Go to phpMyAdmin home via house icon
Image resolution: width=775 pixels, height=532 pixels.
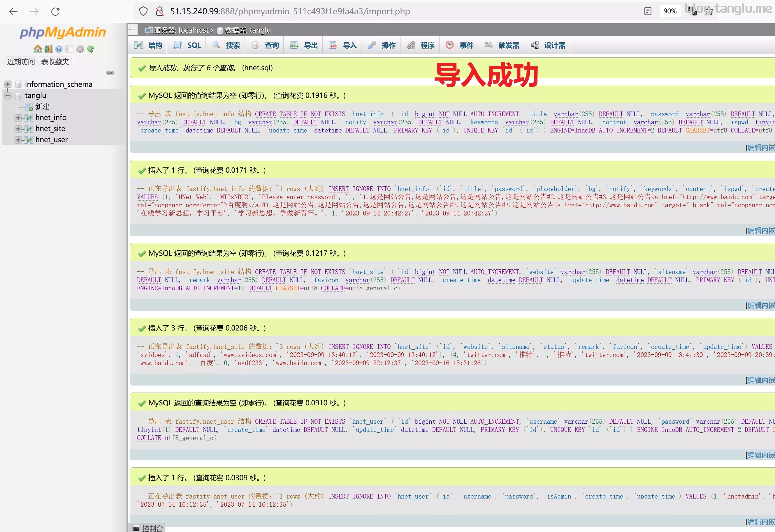pos(37,49)
